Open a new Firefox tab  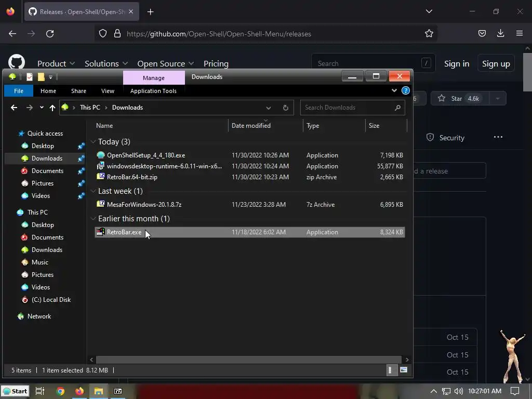click(150, 12)
